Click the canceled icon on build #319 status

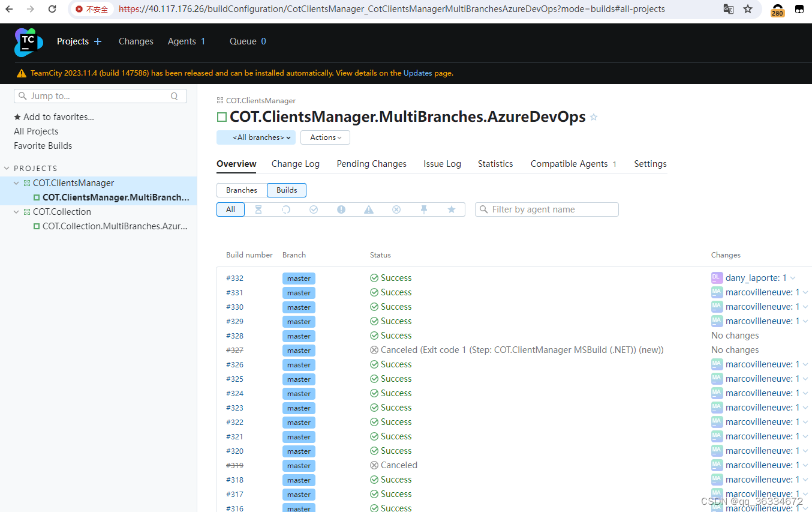pyautogui.click(x=374, y=465)
